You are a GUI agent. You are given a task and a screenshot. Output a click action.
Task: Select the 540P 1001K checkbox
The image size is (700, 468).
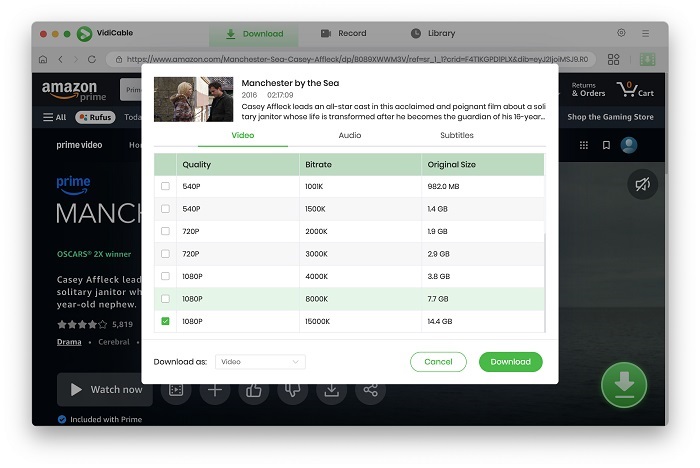coord(165,186)
